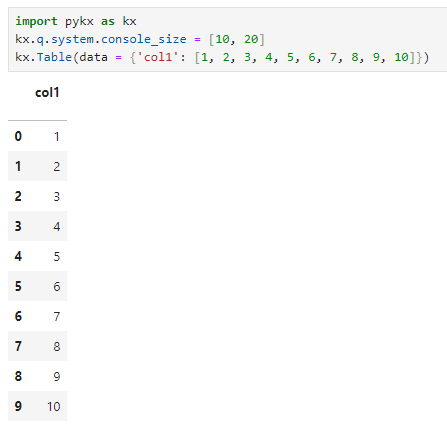Select the row index 6 cell

pyautogui.click(x=18, y=316)
